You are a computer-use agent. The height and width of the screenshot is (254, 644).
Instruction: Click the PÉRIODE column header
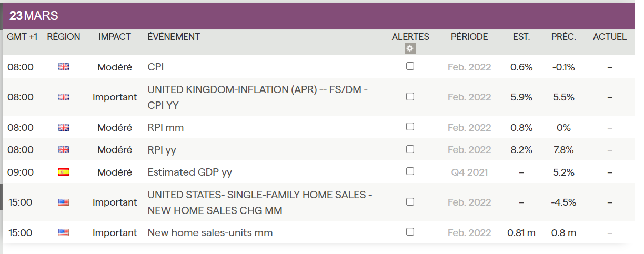coord(469,37)
